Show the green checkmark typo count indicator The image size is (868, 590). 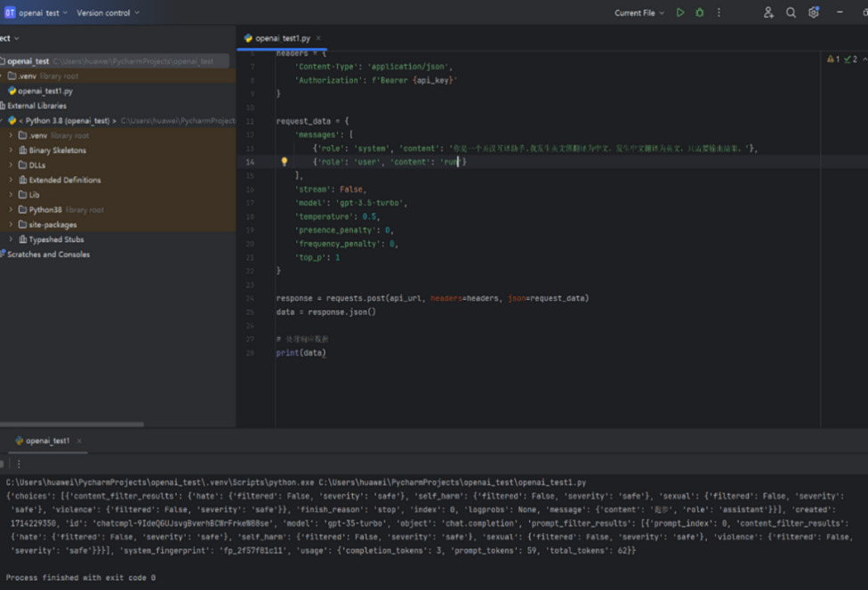851,60
